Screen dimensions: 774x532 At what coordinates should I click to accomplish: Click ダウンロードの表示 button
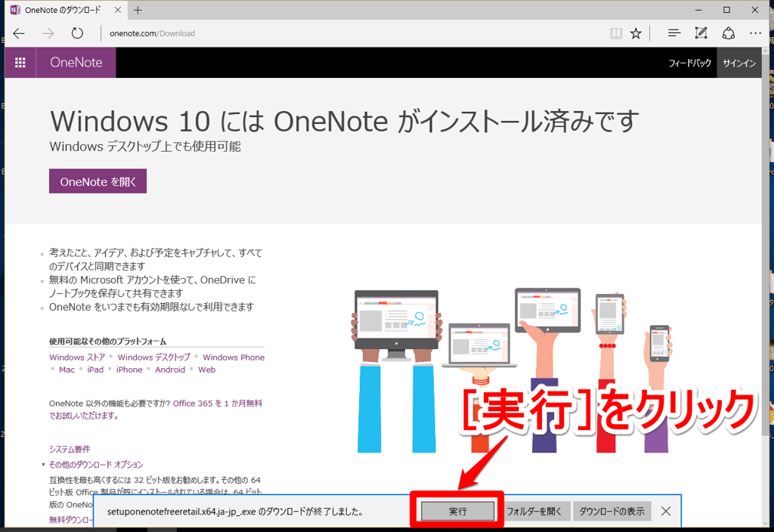point(611,512)
